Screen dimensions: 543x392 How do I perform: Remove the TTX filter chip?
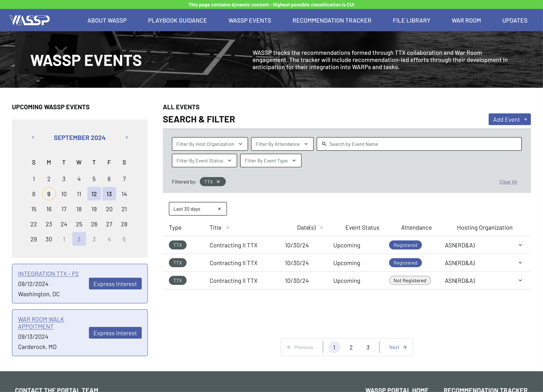point(218,182)
